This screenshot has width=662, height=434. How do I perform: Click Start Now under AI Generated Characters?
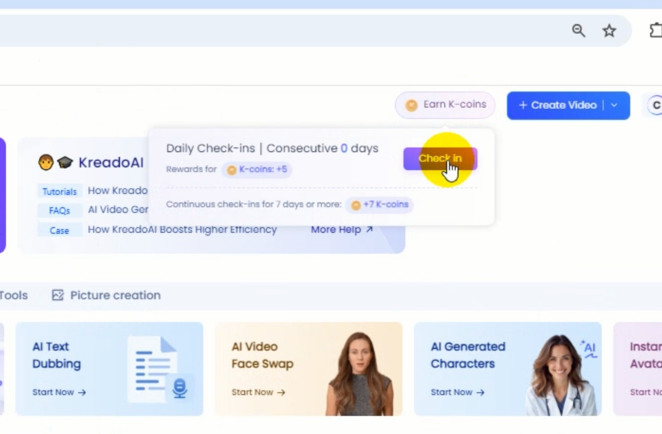coord(458,392)
